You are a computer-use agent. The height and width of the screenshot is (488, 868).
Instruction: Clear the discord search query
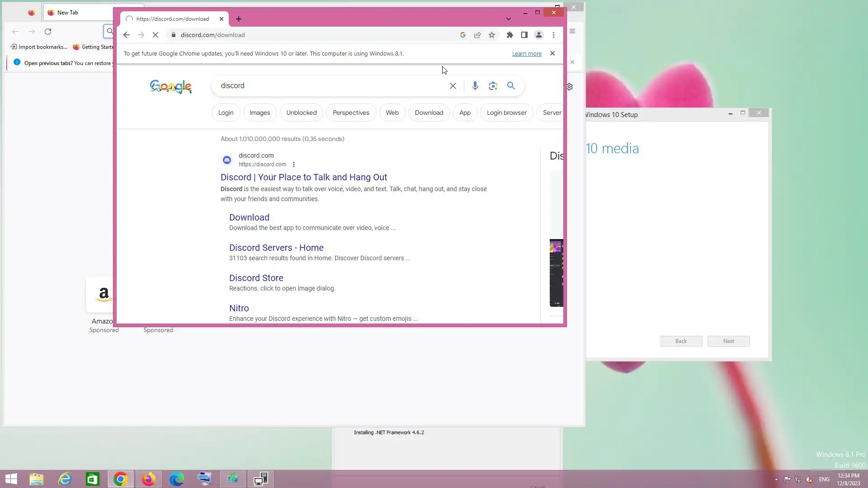[453, 86]
